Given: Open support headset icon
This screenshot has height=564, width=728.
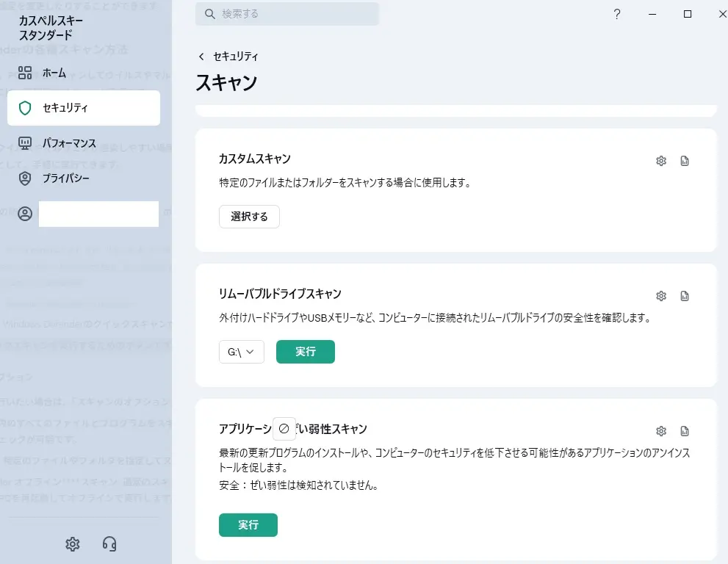Looking at the screenshot, I should coord(109,544).
